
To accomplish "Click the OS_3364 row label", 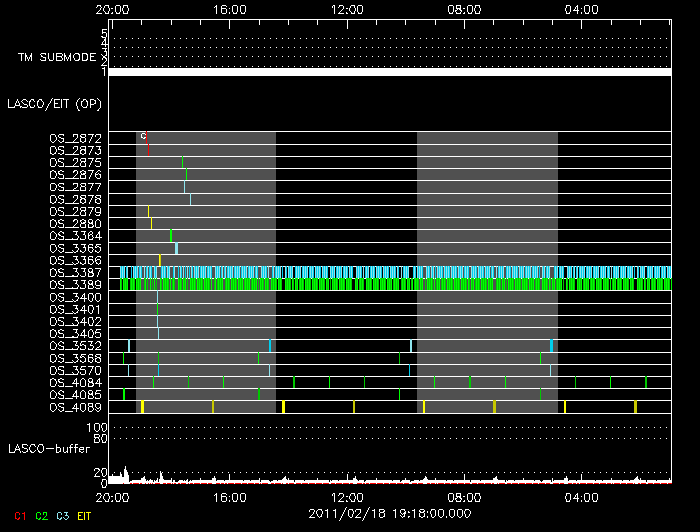I will click(75, 236).
